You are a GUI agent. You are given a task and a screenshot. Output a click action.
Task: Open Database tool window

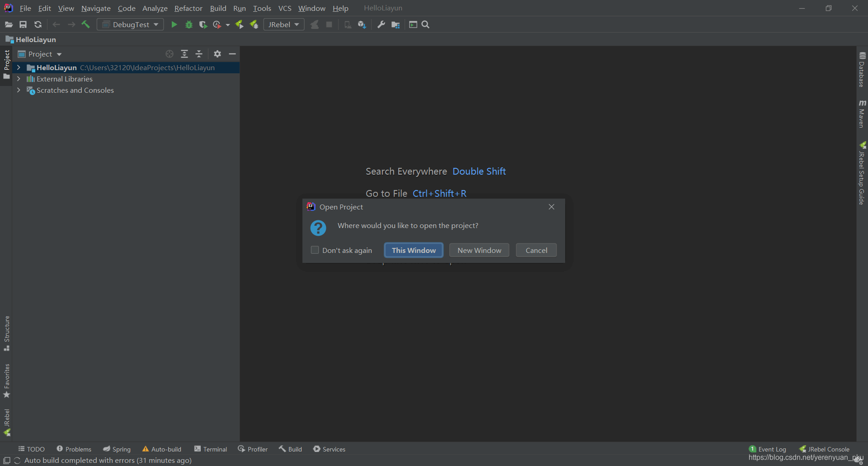click(862, 69)
